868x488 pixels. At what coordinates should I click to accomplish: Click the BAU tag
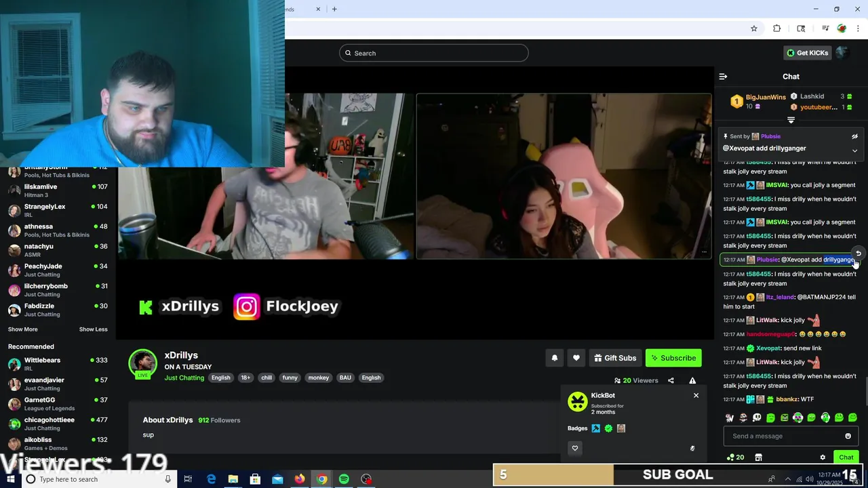[345, 378]
